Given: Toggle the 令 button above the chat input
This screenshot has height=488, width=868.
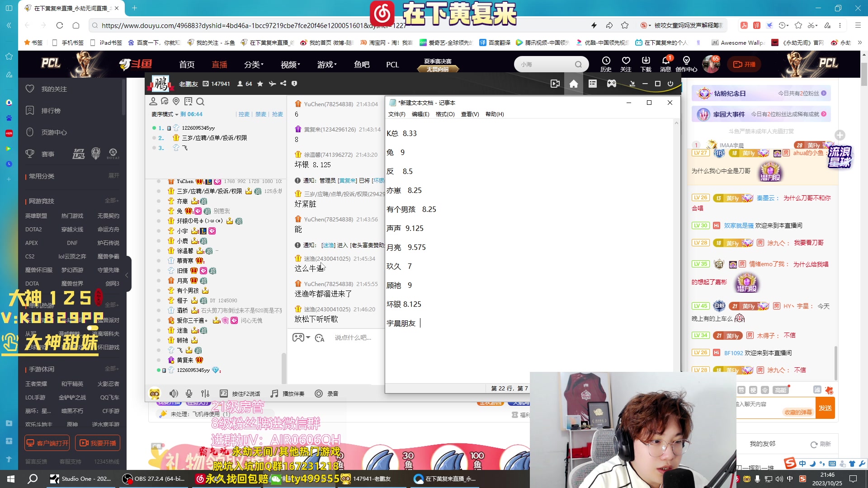Looking at the screenshot, I should point(765,390).
